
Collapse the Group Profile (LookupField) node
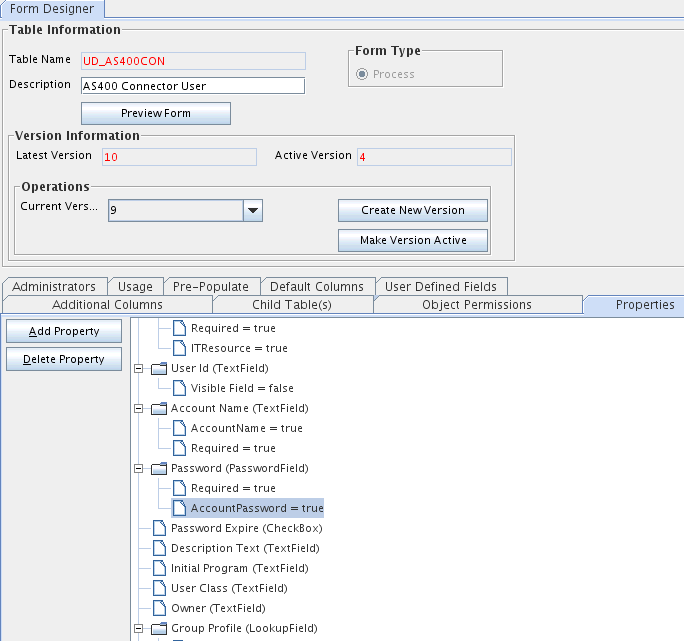click(x=138, y=629)
